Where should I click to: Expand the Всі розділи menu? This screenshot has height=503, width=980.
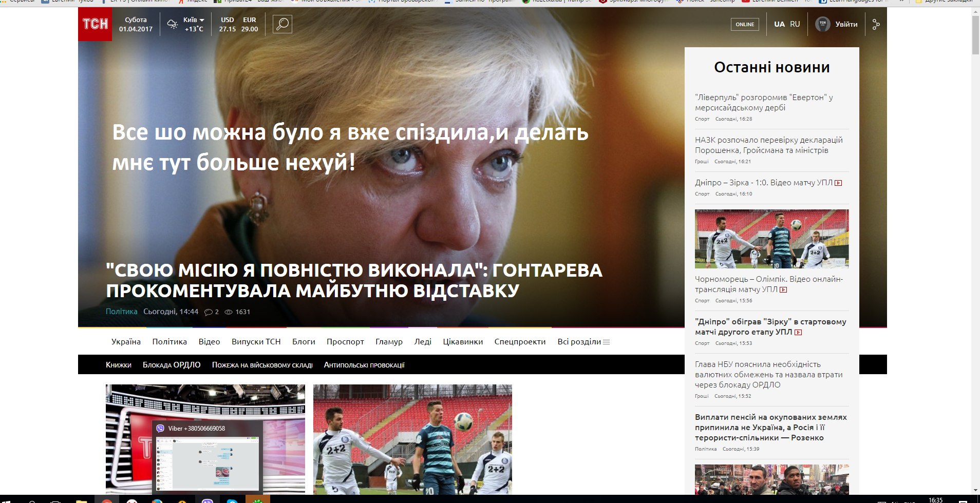[583, 342]
